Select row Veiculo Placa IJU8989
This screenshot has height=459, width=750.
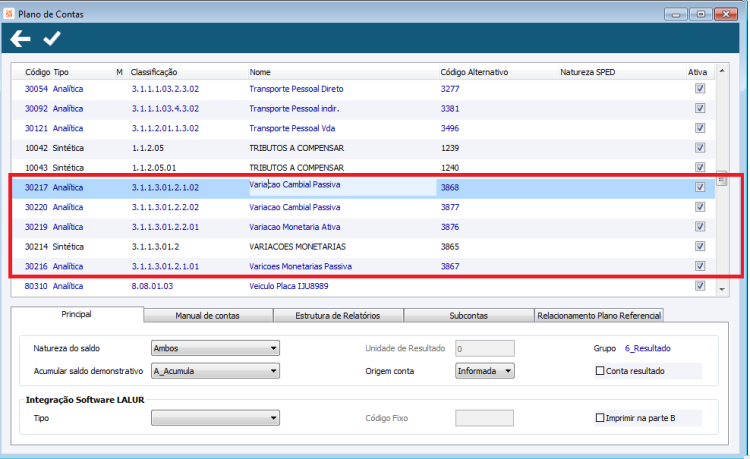363,286
